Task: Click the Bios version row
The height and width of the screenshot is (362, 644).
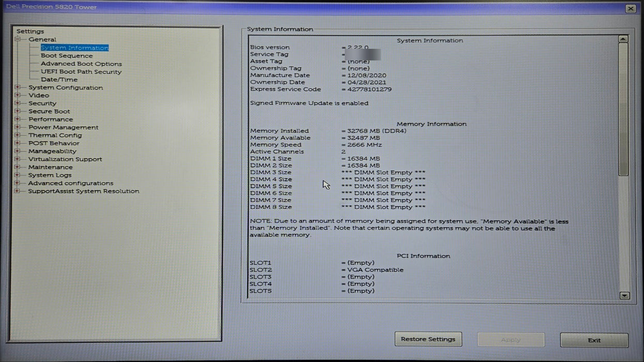Action: pos(309,47)
